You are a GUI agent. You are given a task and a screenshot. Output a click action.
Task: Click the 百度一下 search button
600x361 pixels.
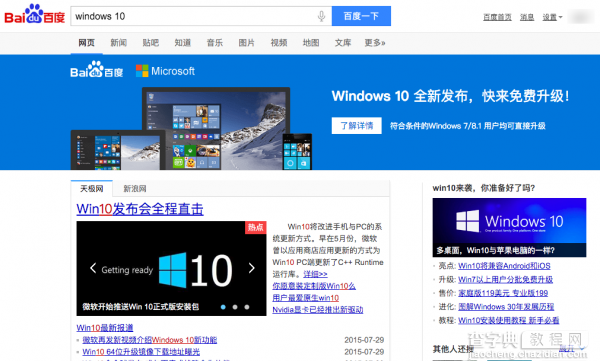(361, 16)
